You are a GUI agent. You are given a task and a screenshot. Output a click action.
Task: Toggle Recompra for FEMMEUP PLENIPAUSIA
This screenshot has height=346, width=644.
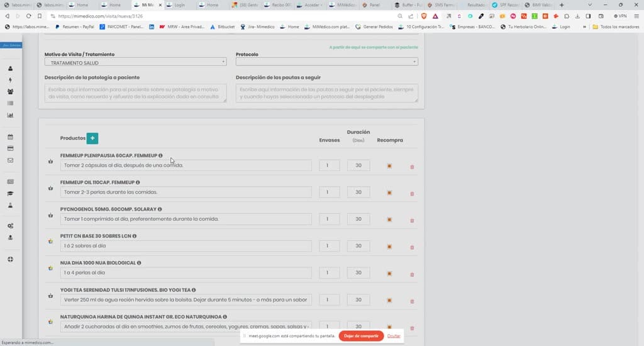tap(389, 165)
